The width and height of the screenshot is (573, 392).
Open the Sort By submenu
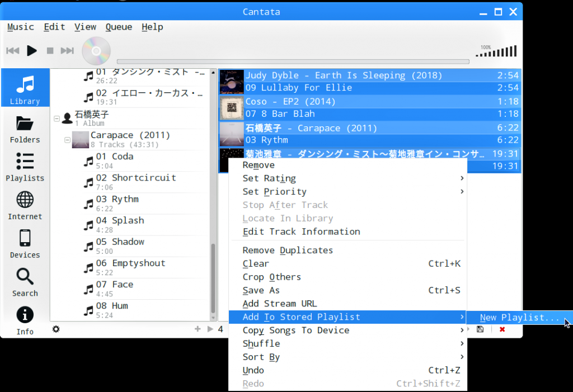pos(347,357)
